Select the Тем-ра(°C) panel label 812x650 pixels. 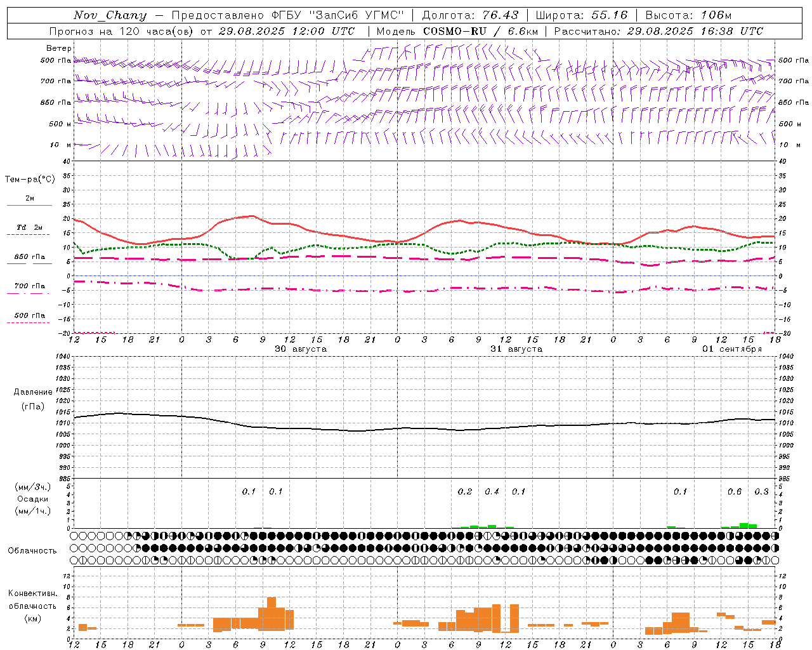pyautogui.click(x=30, y=180)
